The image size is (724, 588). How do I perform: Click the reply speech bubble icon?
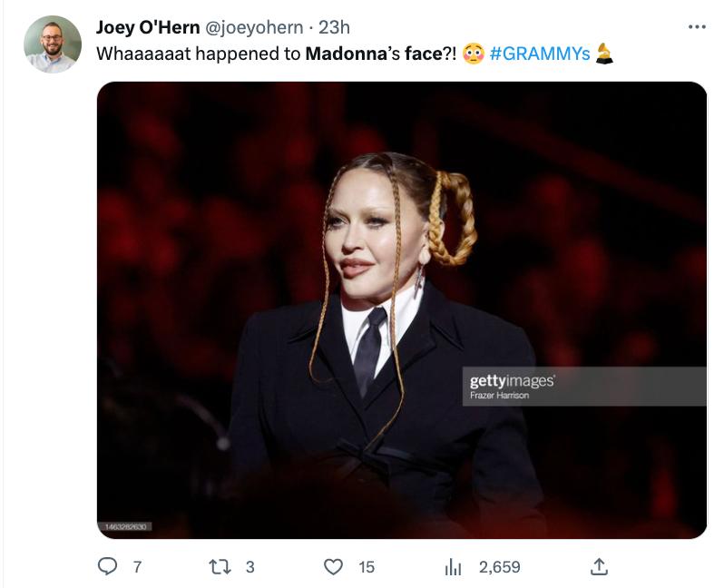[x=108, y=566]
